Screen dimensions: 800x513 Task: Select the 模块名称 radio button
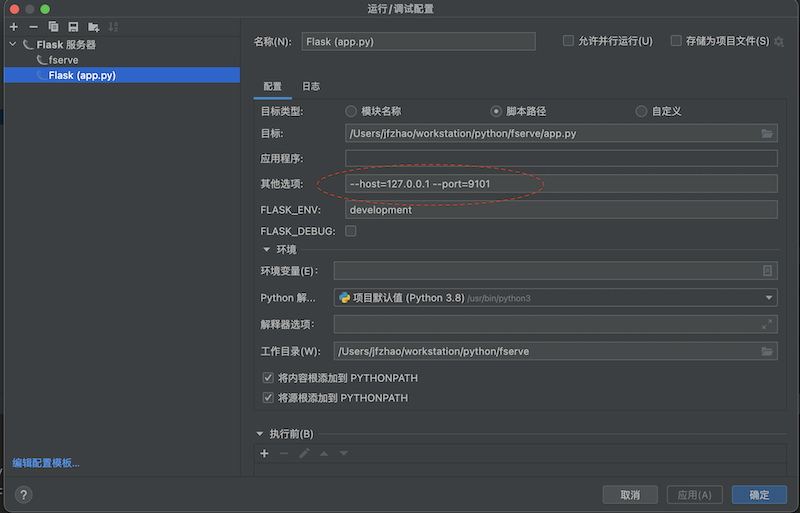[x=351, y=111]
